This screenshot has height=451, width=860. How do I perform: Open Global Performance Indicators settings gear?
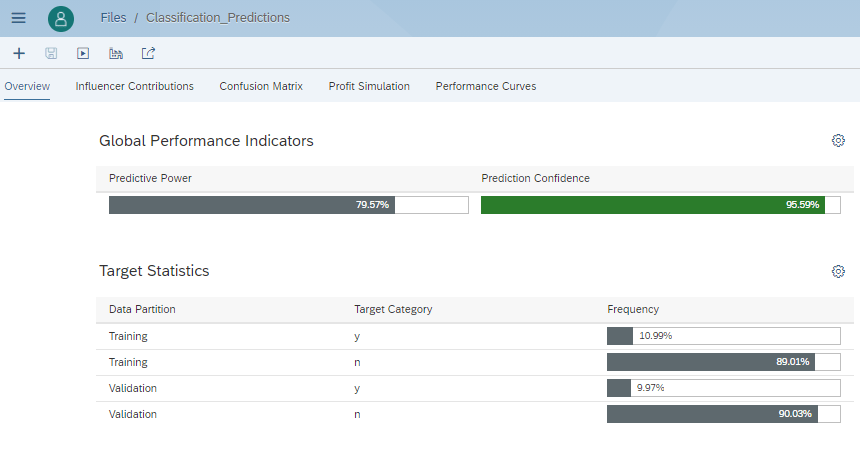pyautogui.click(x=838, y=141)
